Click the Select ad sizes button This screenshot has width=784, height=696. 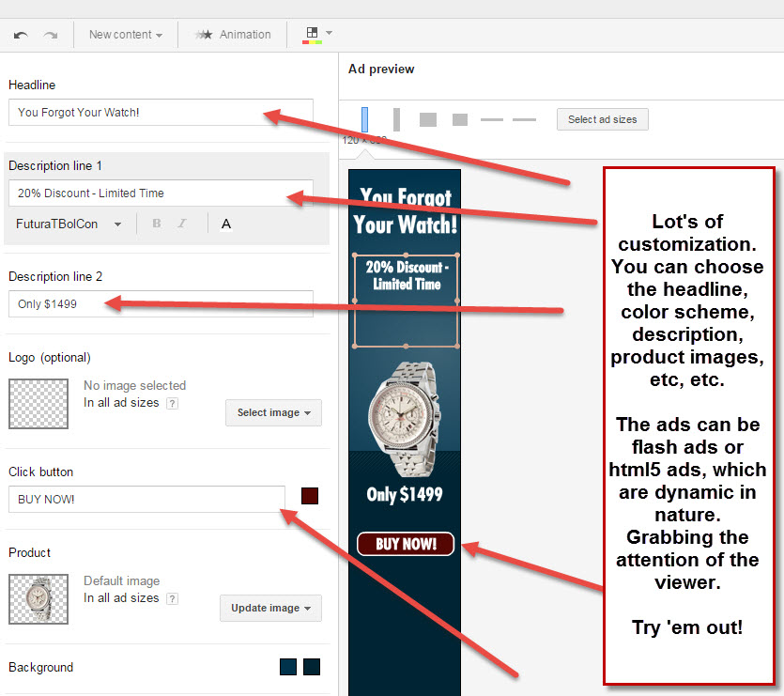(x=602, y=119)
